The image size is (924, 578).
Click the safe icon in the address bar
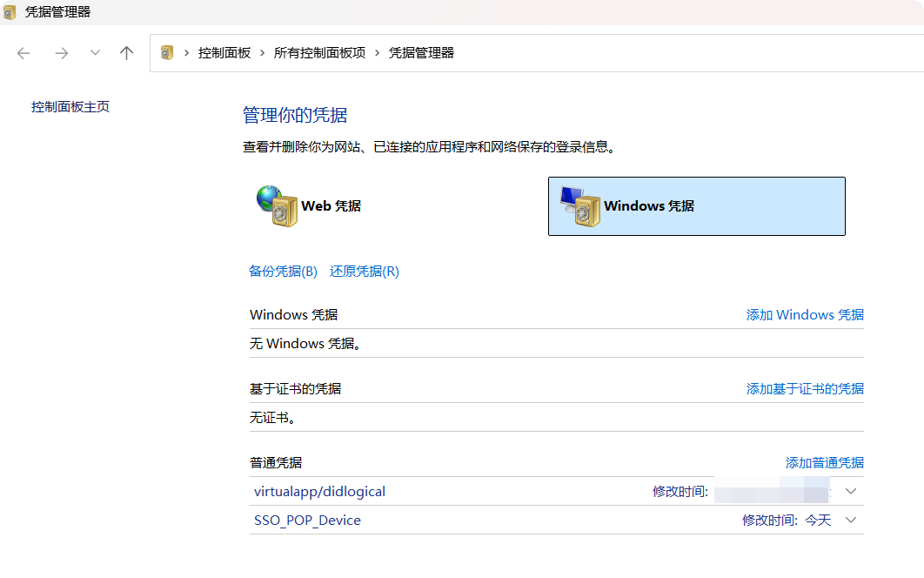(x=167, y=52)
